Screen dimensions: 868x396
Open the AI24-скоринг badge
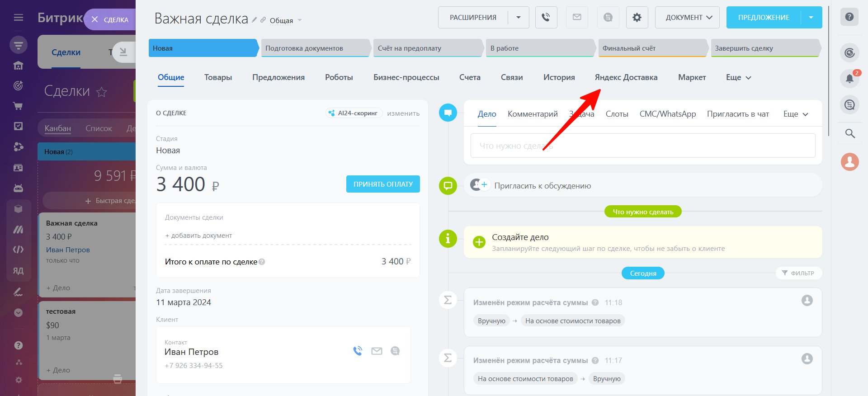coord(354,113)
